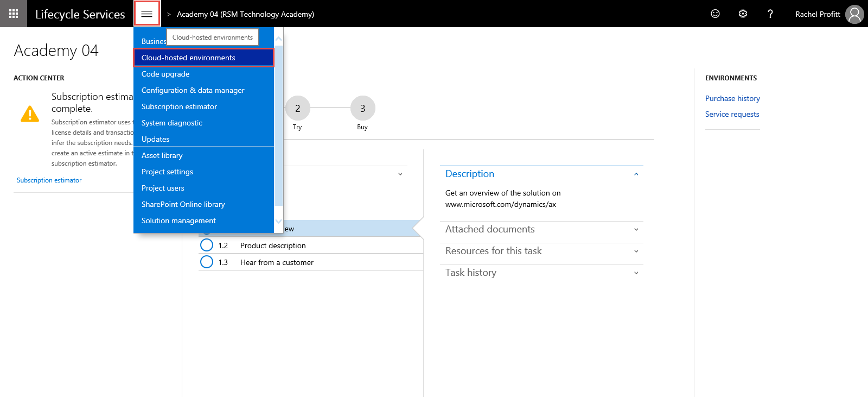This screenshot has width=868, height=397.
Task: Click Academy 04 (RSM Technology Academy) breadcrumb
Action: coord(245,14)
